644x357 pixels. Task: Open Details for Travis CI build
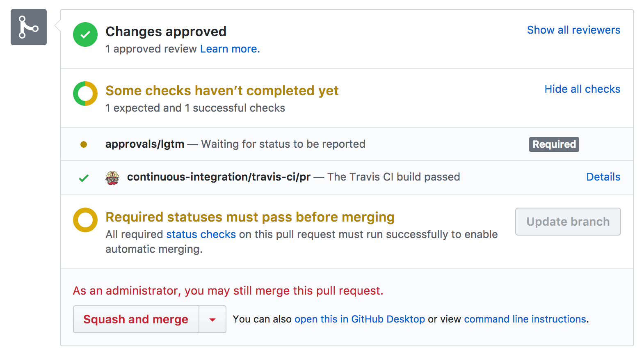[x=603, y=177]
